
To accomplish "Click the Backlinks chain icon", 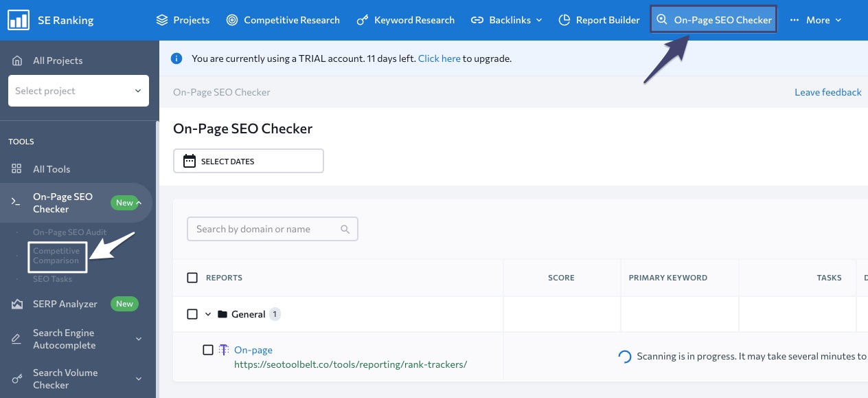I will click(477, 20).
